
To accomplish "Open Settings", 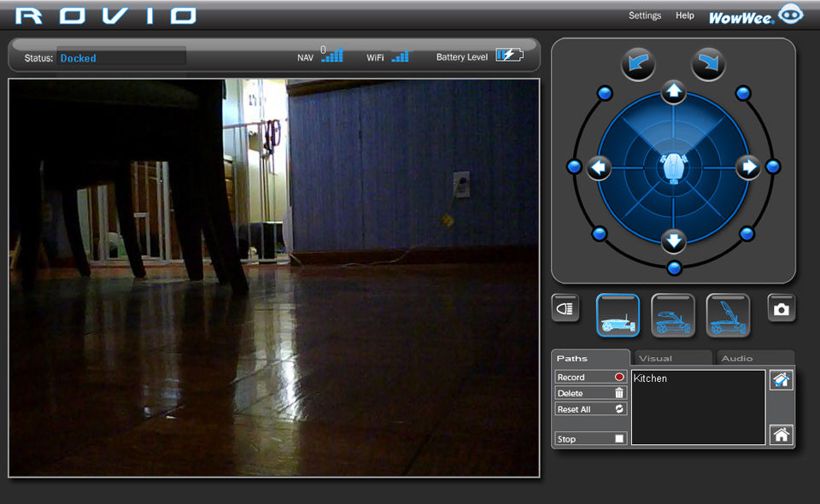I will [x=645, y=15].
